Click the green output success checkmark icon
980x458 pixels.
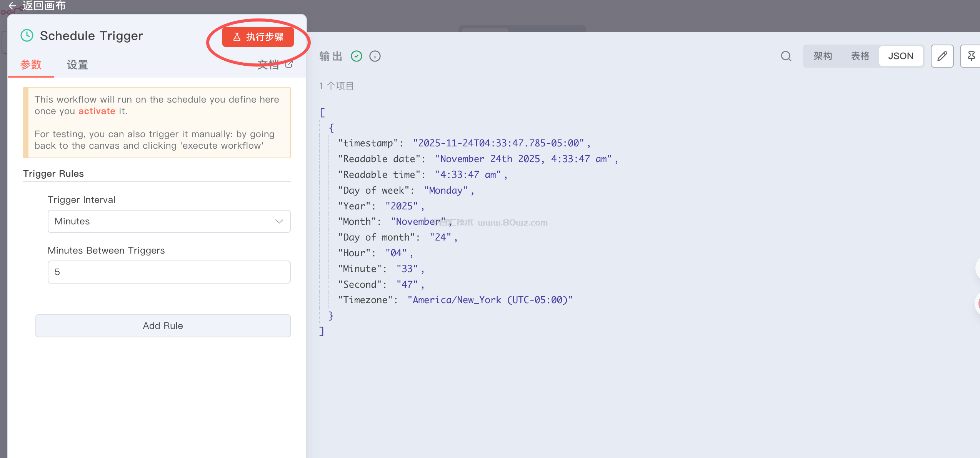[x=357, y=56]
